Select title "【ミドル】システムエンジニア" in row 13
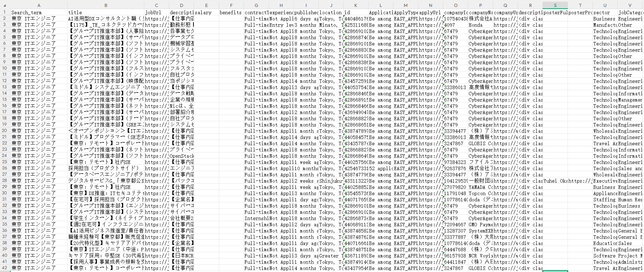The width and height of the screenshot is (644, 272). (106, 87)
